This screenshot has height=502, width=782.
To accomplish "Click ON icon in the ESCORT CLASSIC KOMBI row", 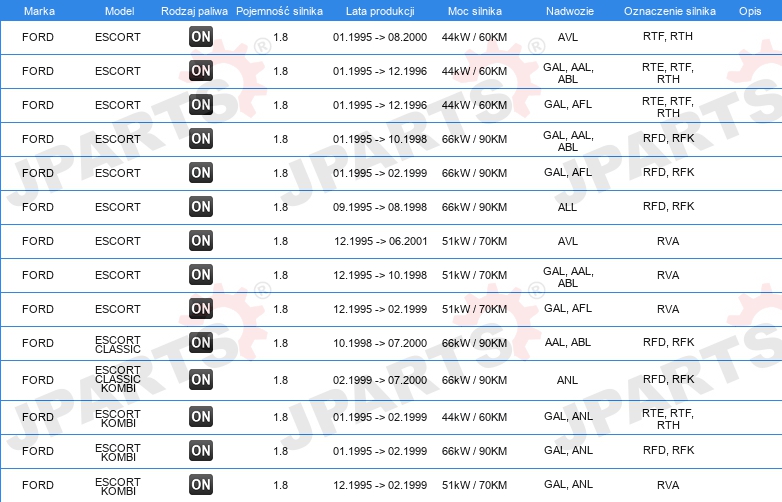I will click(x=201, y=379).
